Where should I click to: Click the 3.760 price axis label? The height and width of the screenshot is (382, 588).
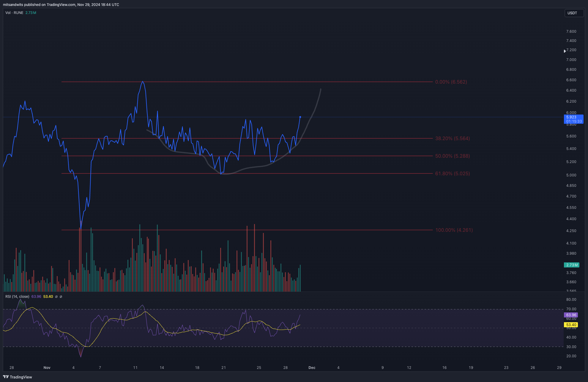(571, 273)
